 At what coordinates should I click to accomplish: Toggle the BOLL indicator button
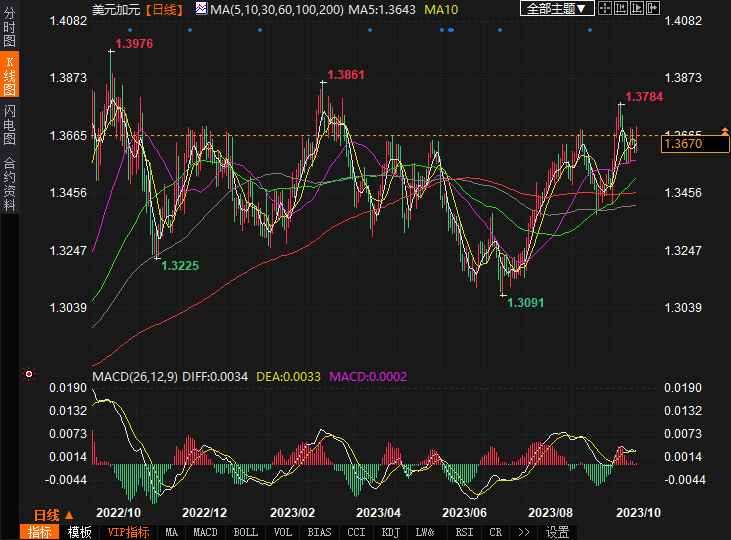246,532
